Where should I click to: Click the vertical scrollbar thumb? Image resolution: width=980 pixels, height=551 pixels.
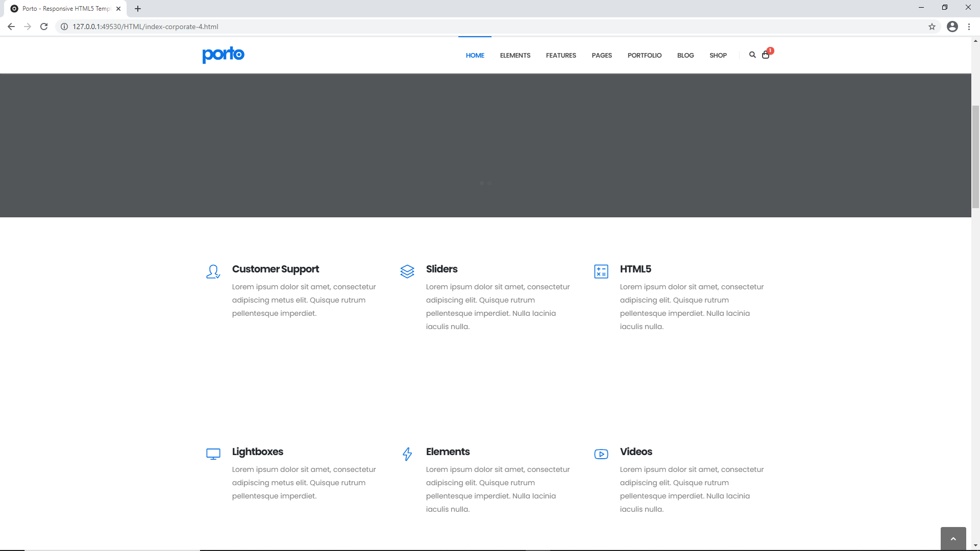coord(975,157)
